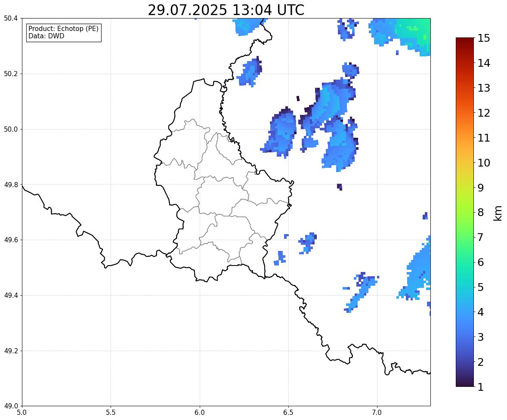Click the x-axis longitude label "6.0"
Image resolution: width=507 pixels, height=420 pixels.
pos(200,413)
